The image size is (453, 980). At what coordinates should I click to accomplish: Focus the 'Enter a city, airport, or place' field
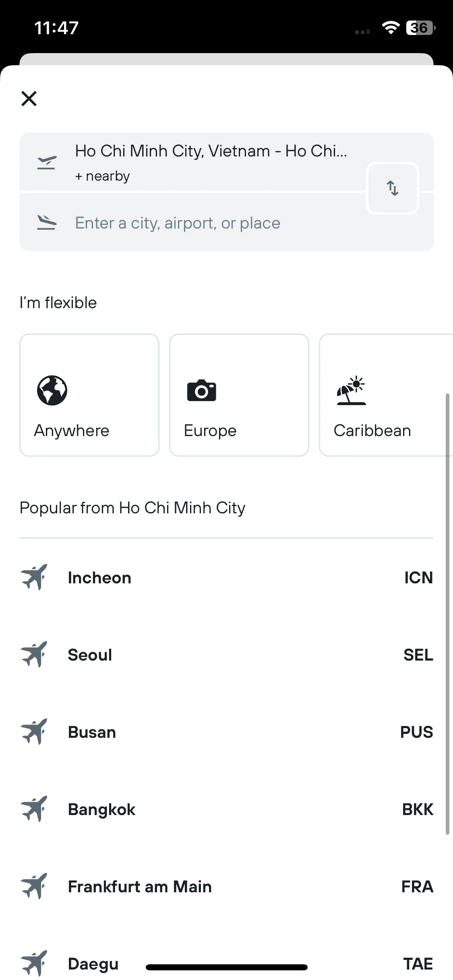[x=193, y=222]
